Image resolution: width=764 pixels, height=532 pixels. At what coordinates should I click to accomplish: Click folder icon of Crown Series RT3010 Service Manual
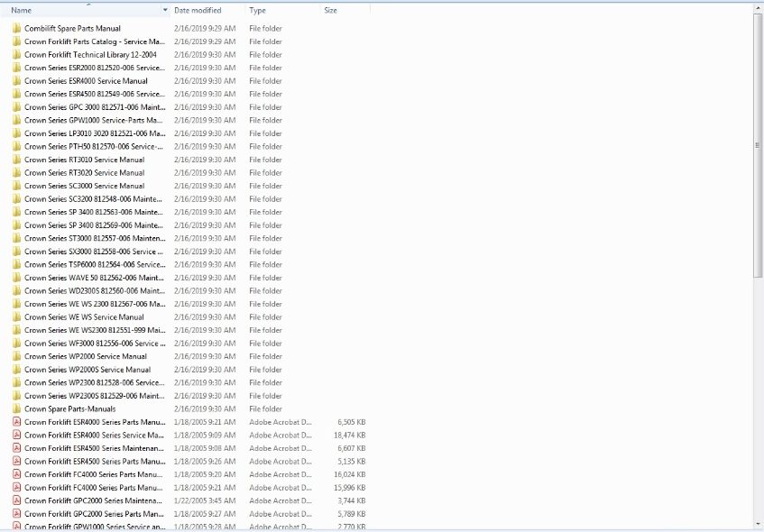[16, 160]
